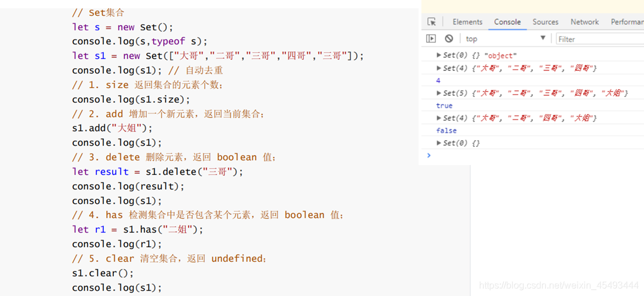
Task: Click the code line s1.add("大姐");
Action: click(112, 128)
